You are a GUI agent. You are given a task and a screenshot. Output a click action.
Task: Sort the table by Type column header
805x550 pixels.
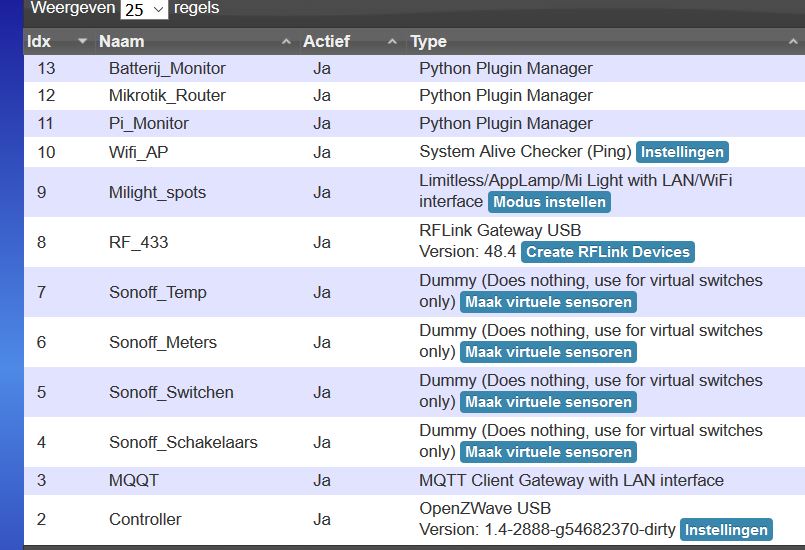tap(428, 42)
